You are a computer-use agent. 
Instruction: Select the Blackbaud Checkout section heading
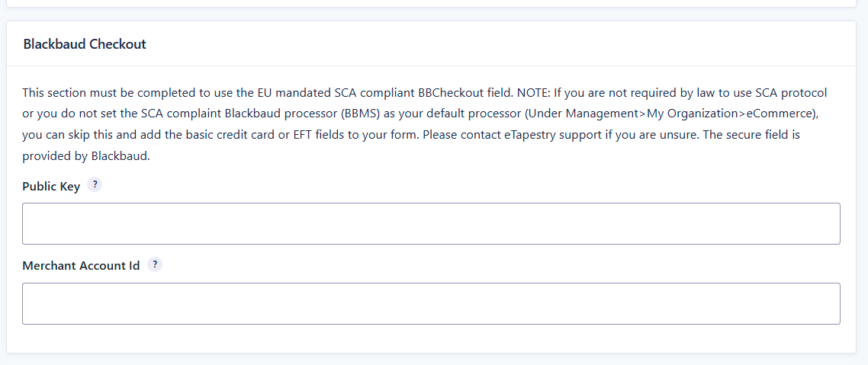coord(85,44)
